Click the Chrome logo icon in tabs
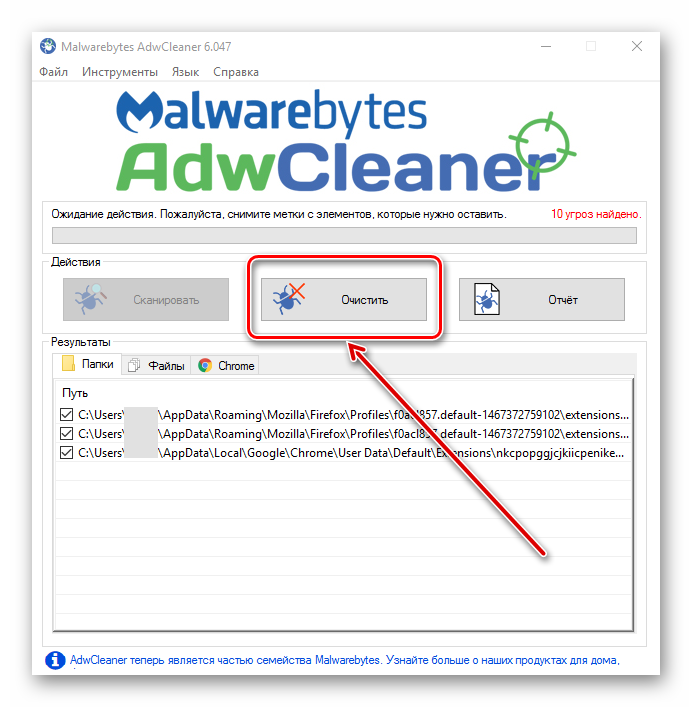692x707 pixels. (x=205, y=365)
